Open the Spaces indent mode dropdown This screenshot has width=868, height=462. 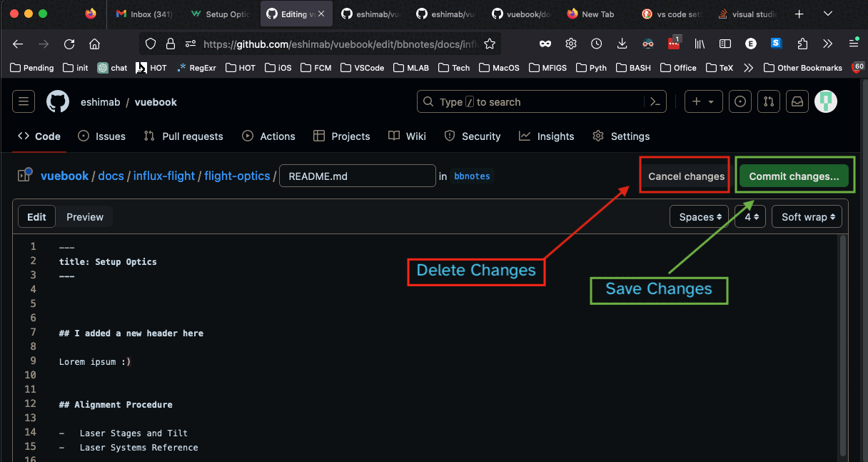(699, 217)
